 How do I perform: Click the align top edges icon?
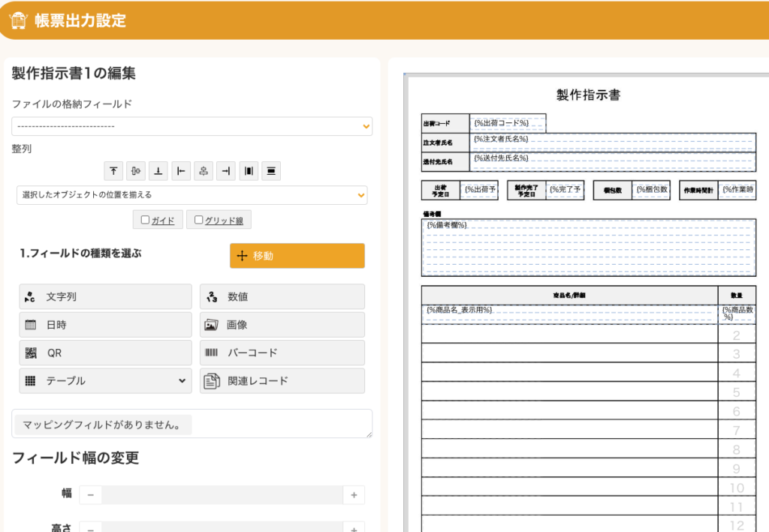pos(113,171)
